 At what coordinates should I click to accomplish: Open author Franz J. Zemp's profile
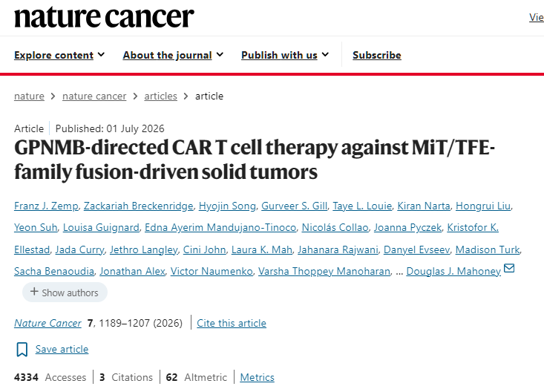click(x=46, y=206)
